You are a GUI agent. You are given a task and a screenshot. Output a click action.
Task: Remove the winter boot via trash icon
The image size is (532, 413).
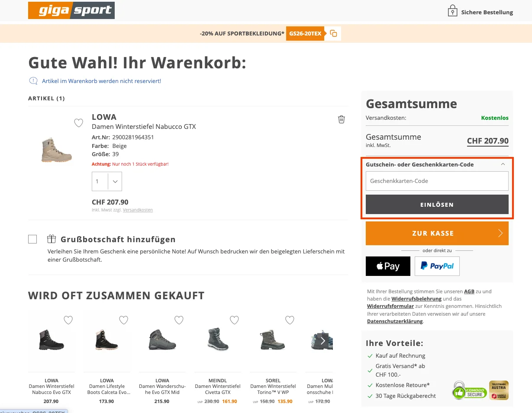341,119
